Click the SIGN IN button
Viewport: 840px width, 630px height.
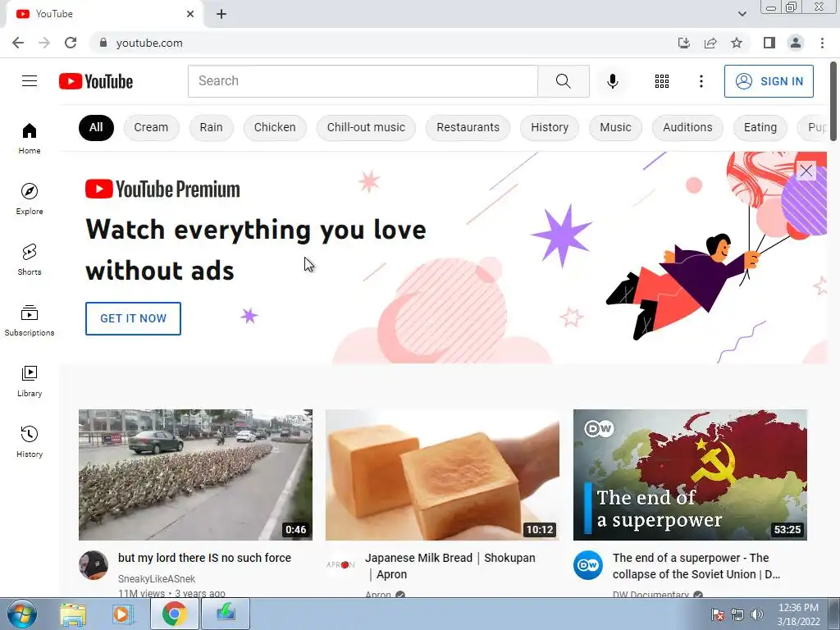pyautogui.click(x=769, y=81)
